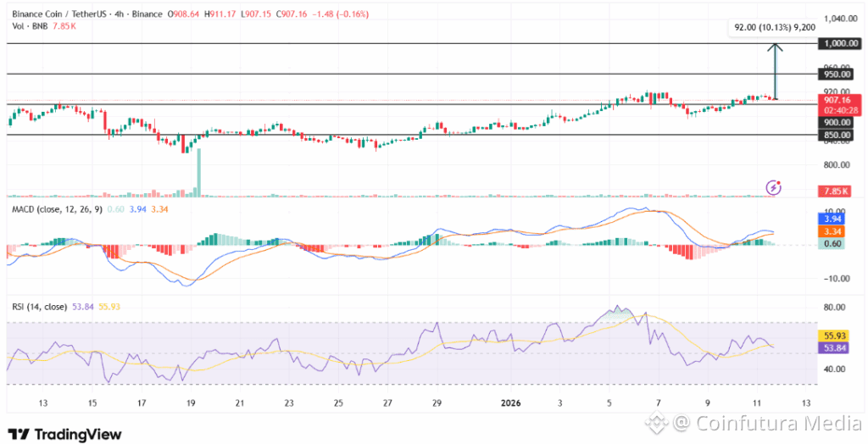The width and height of the screenshot is (868, 444).
Task: Click the TradingView logo
Action: [x=64, y=434]
